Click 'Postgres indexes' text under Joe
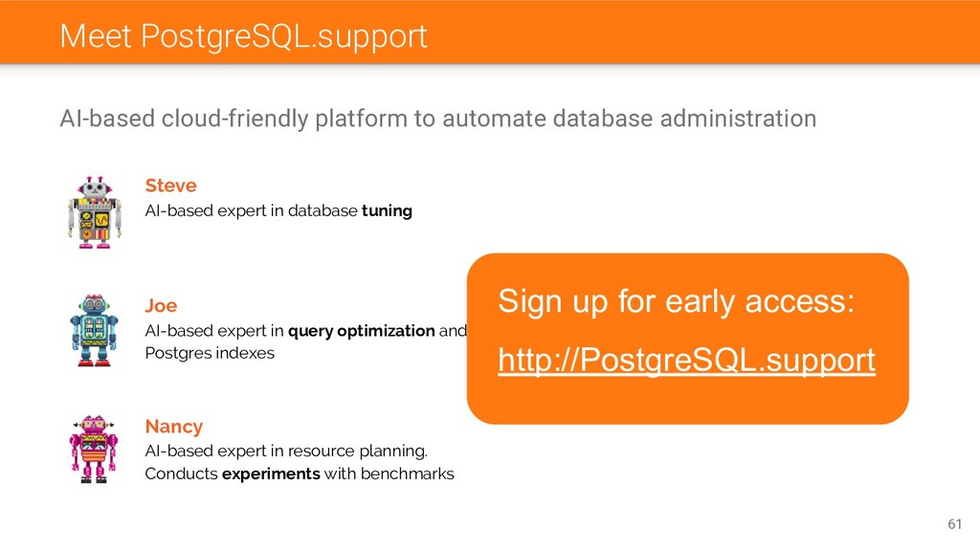Image resolution: width=980 pixels, height=551 pixels. [210, 354]
